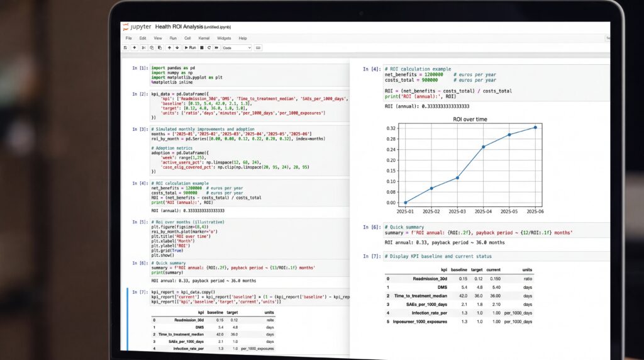Image resolution: width=644 pixels, height=360 pixels.
Task: Interrupt the kernel with the stop icon
Action: (x=202, y=48)
